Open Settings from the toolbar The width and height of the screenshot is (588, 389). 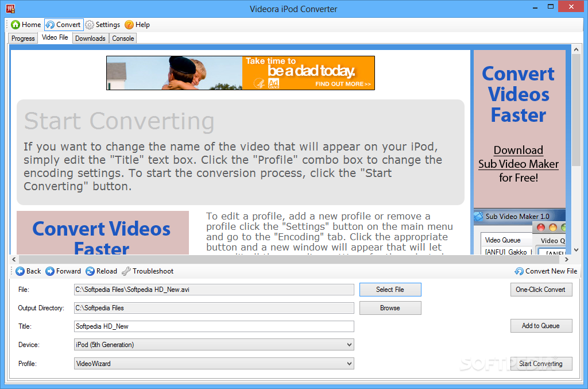tap(102, 25)
